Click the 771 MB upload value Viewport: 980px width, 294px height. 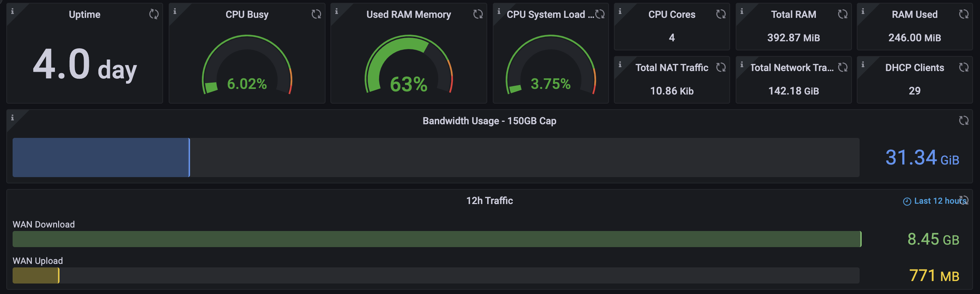pyautogui.click(x=934, y=275)
